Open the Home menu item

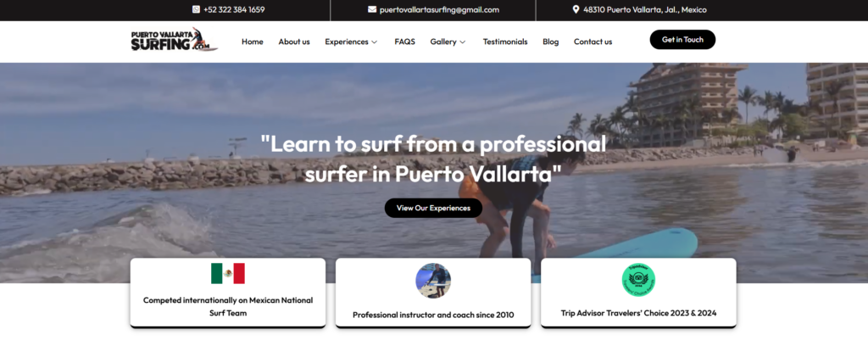(253, 42)
